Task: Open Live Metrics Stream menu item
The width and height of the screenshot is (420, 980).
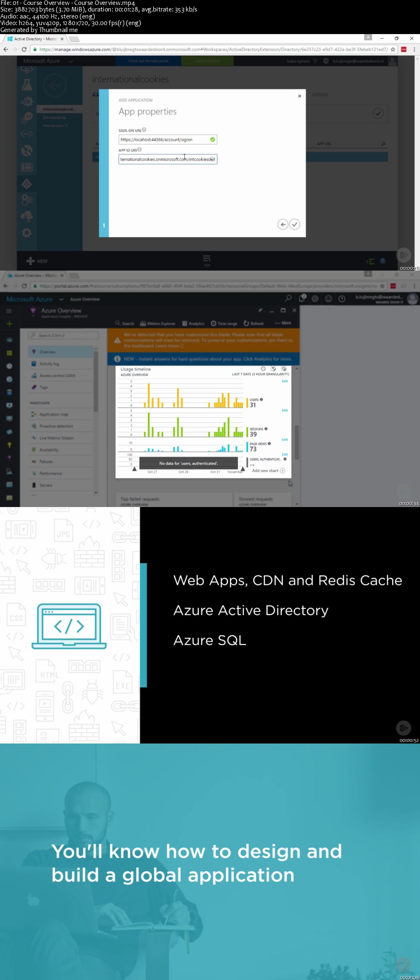Action: (61, 438)
